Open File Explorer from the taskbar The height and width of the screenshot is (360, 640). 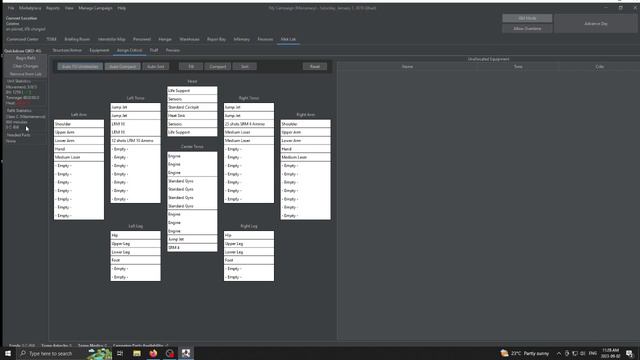point(137,353)
